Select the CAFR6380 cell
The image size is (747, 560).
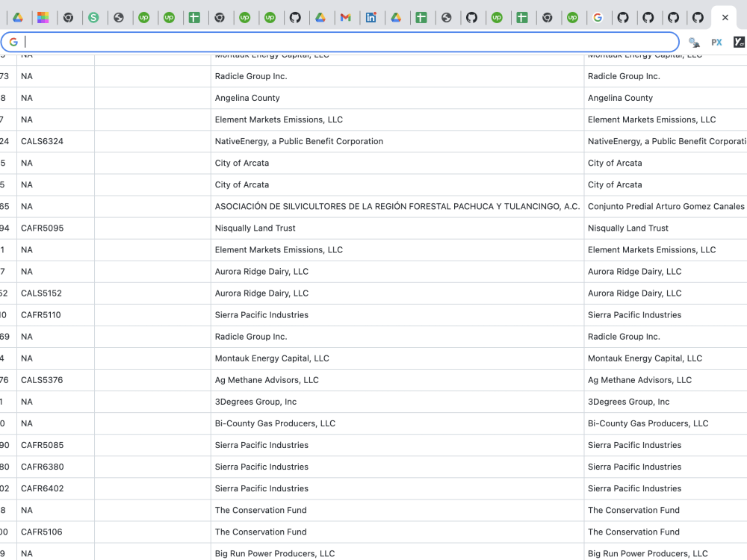tap(55, 467)
